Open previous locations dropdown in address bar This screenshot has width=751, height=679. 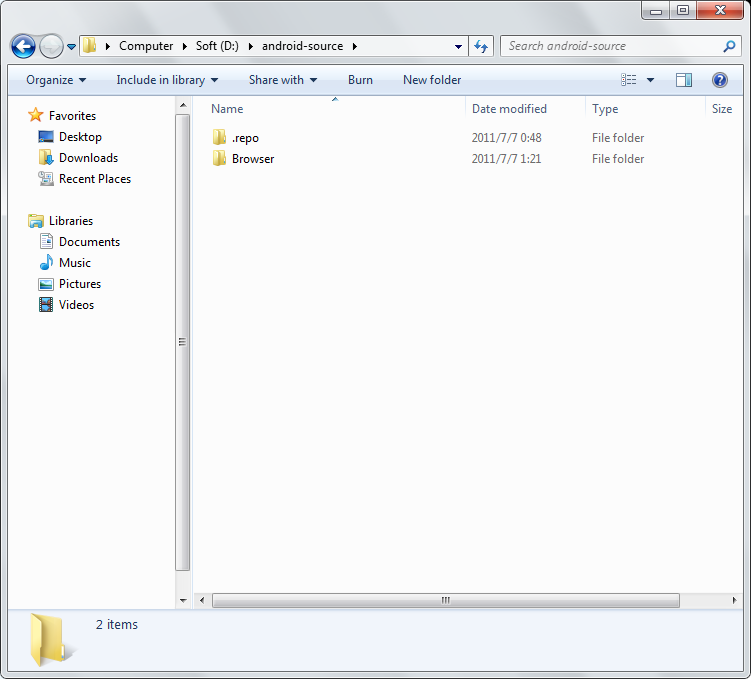[458, 46]
